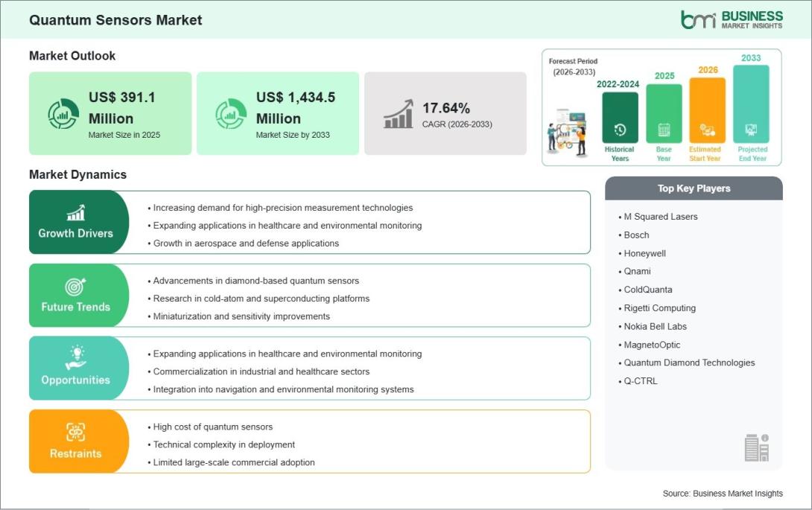Click 'Source: Business Market Insights' text
The height and width of the screenshot is (510, 812).
click(x=723, y=494)
